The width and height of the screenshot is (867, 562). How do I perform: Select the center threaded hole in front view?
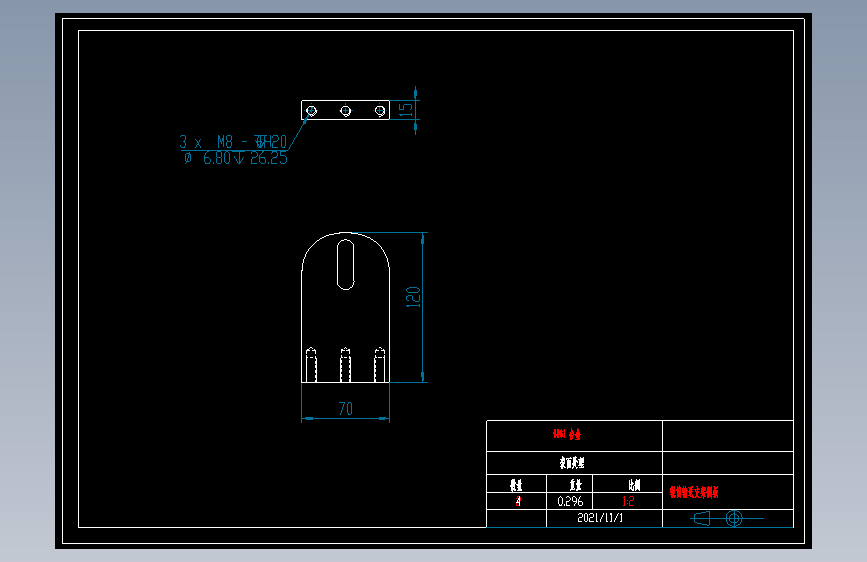pos(346,365)
